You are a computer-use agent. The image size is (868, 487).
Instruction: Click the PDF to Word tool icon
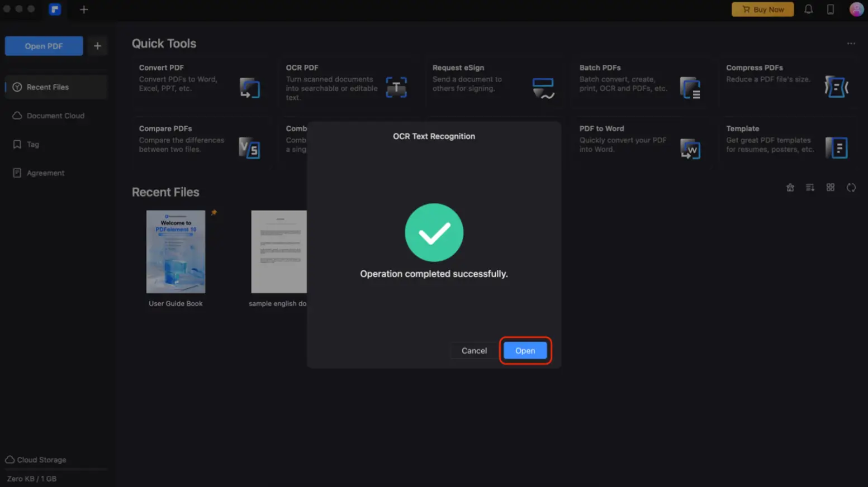coord(690,148)
